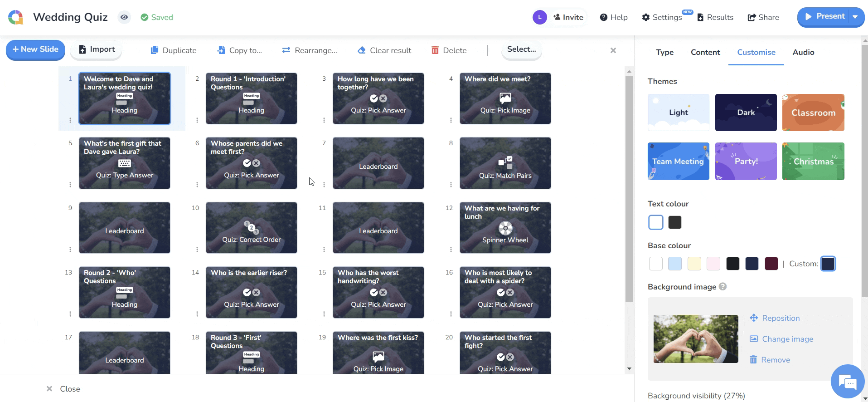Viewport: 868px width, 402px height.
Task: Choose the Classroom theme
Action: [x=813, y=113]
